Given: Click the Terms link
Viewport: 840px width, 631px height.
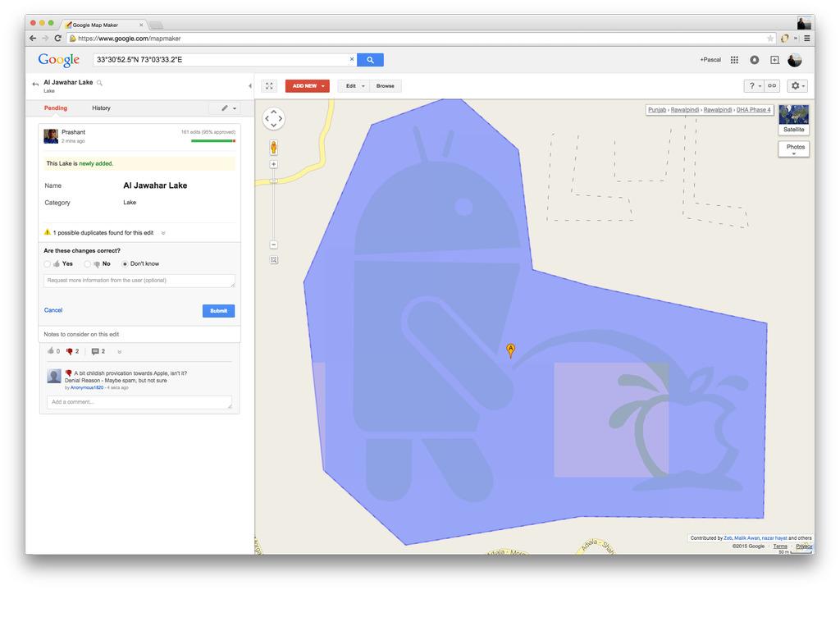Looking at the screenshot, I should pyautogui.click(x=780, y=546).
